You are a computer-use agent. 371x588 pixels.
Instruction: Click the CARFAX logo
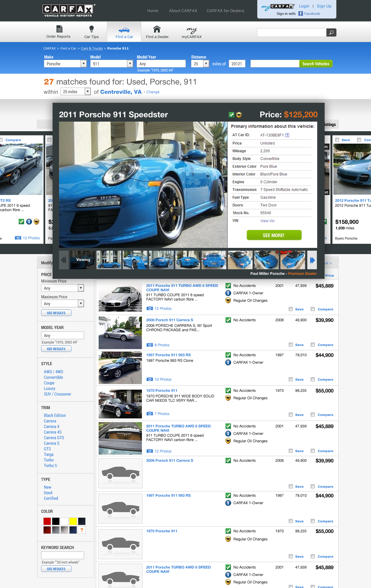[68, 11]
